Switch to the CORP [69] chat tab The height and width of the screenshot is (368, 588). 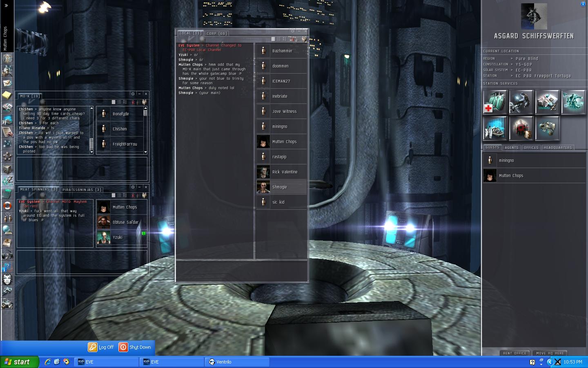216,34
